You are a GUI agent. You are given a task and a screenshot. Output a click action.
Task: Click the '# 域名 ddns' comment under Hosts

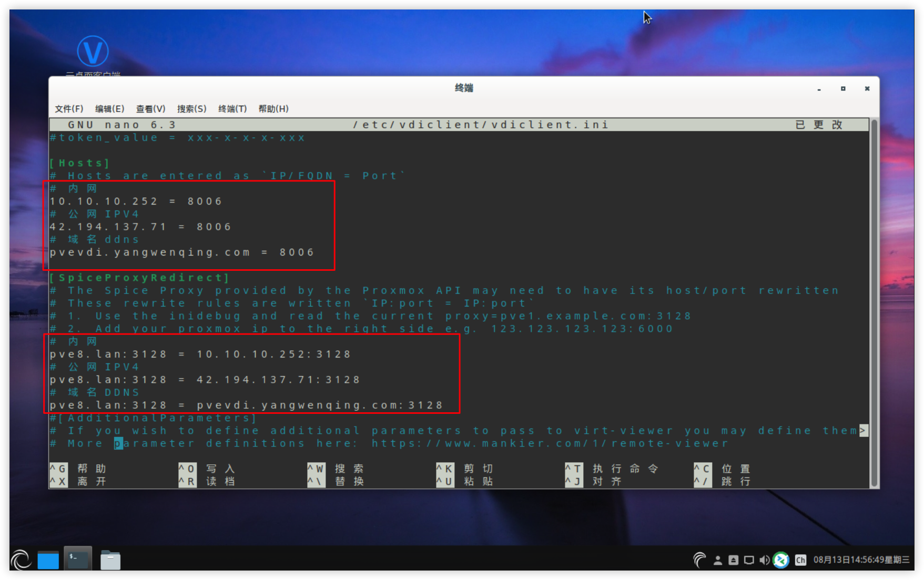click(95, 240)
